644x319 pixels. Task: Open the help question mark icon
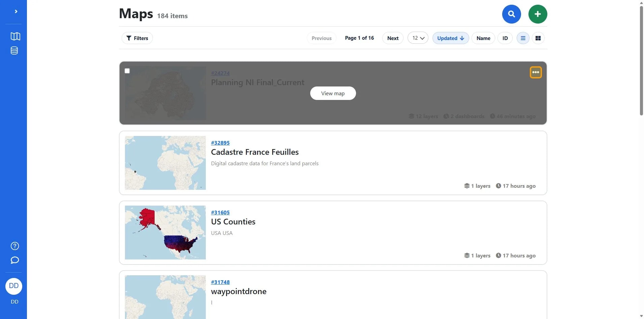14,246
